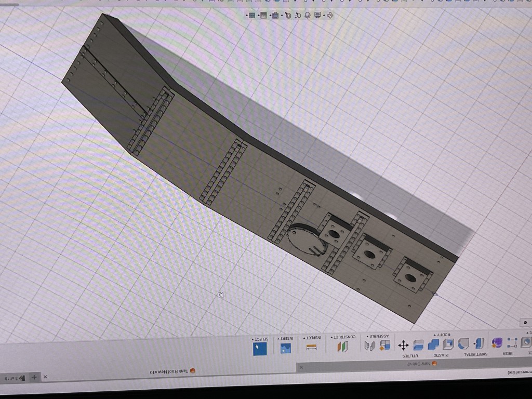Click the New Component icon

click(x=385, y=345)
